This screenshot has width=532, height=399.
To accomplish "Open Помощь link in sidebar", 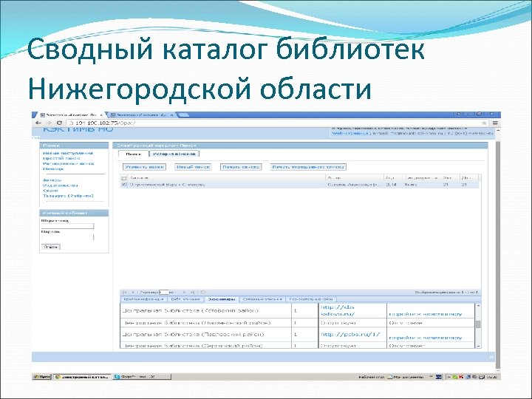I will pos(53,168).
